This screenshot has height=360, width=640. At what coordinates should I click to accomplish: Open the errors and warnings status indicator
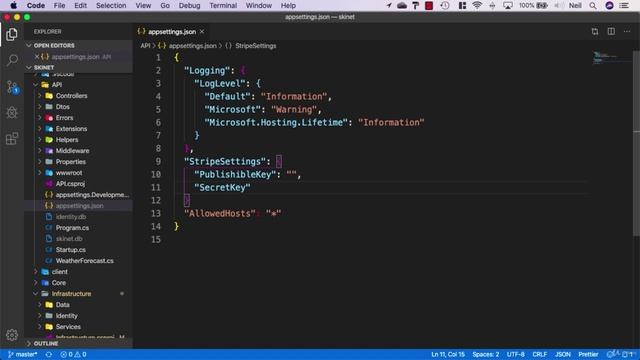coord(73,354)
